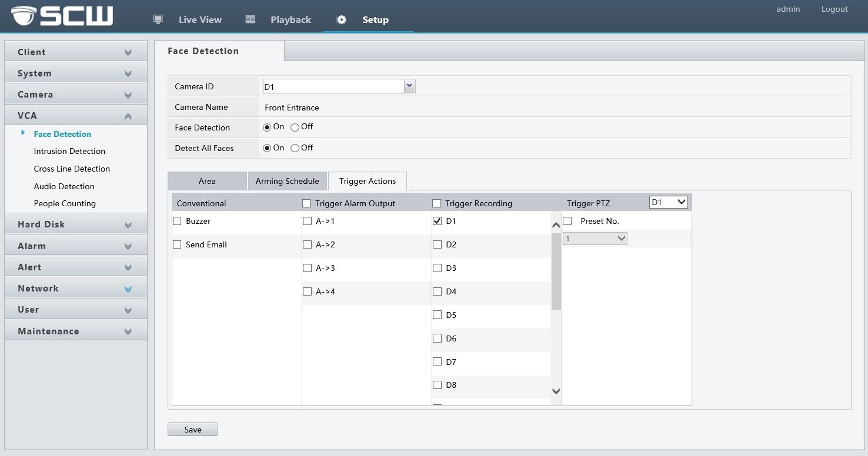Expand the Maintenance section chevron
868x456 pixels.
coord(128,331)
